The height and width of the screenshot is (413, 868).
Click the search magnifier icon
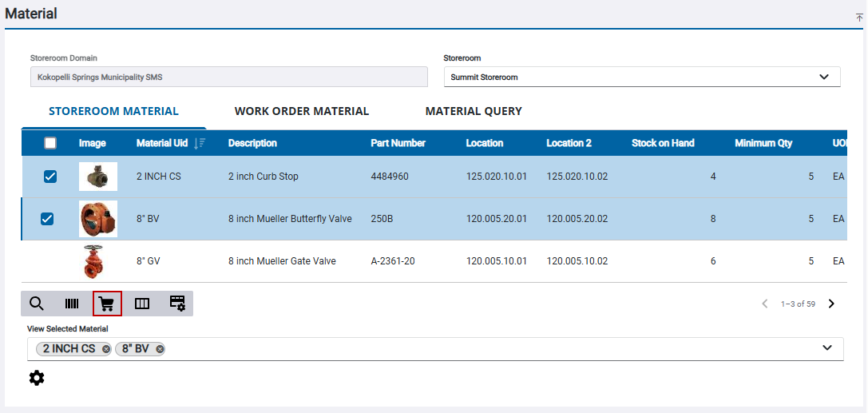click(37, 304)
